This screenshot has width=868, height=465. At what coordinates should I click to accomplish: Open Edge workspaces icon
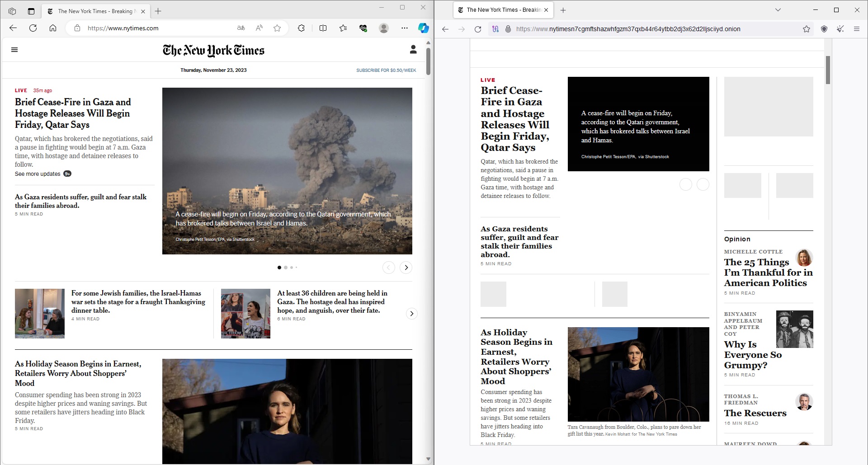(x=12, y=11)
